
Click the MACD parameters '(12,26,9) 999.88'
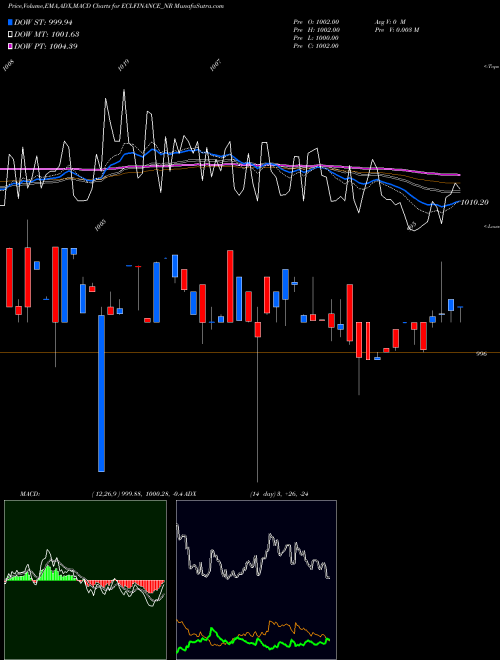(x=116, y=494)
